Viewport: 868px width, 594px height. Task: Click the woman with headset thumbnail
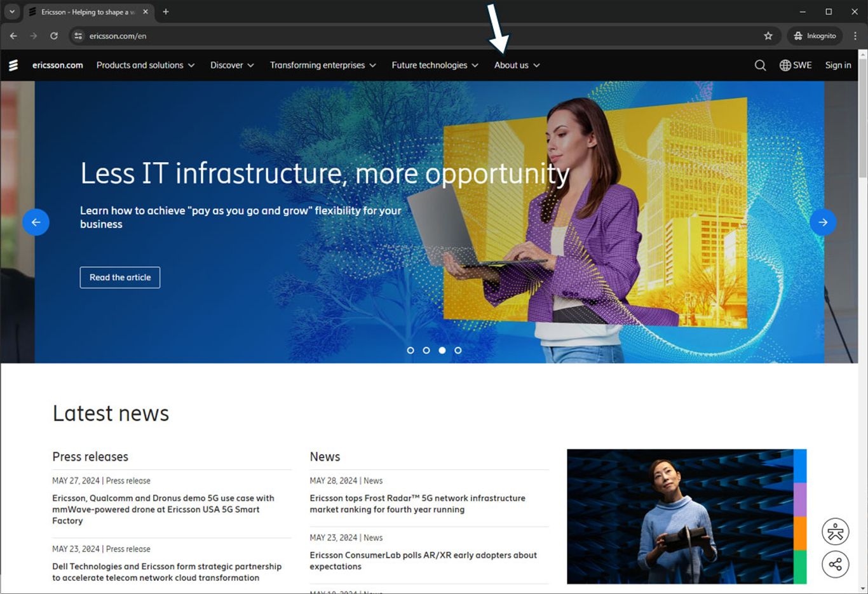click(686, 516)
